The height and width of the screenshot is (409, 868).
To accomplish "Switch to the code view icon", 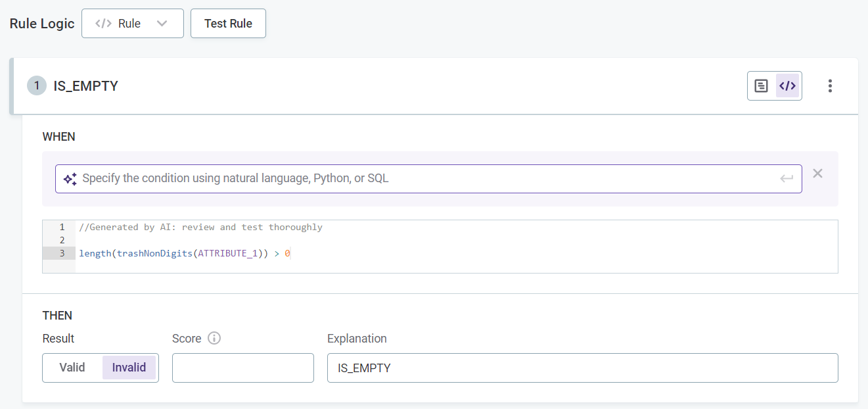I will click(787, 86).
